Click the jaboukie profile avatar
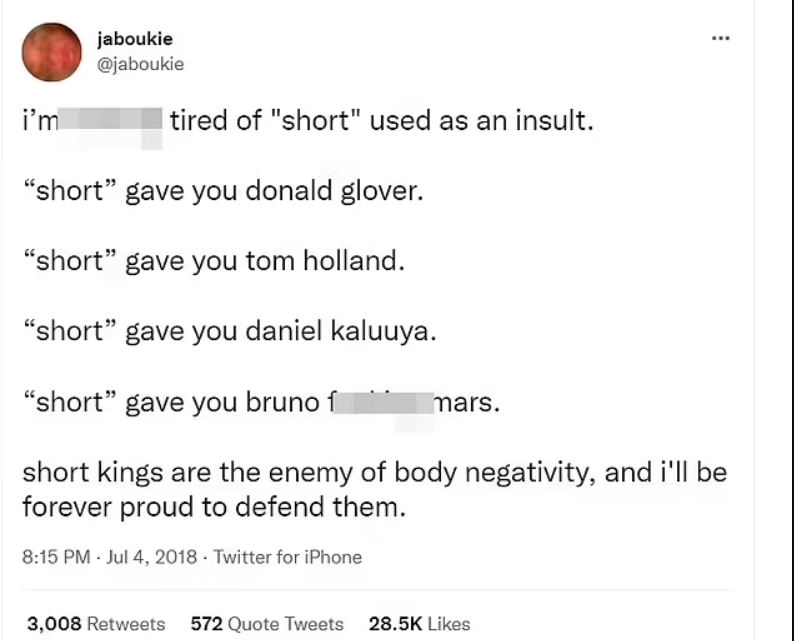 52,52
